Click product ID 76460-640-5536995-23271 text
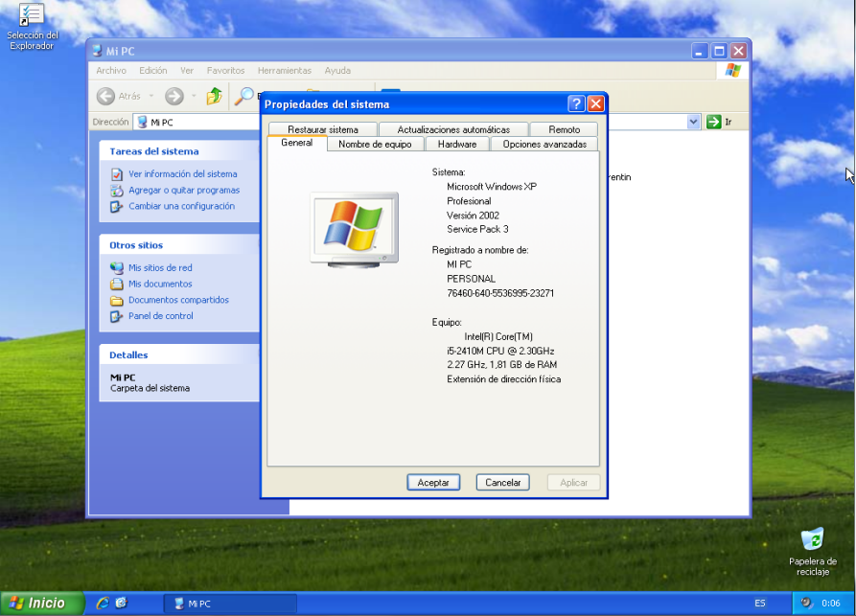Image resolution: width=856 pixels, height=616 pixels. [x=500, y=293]
